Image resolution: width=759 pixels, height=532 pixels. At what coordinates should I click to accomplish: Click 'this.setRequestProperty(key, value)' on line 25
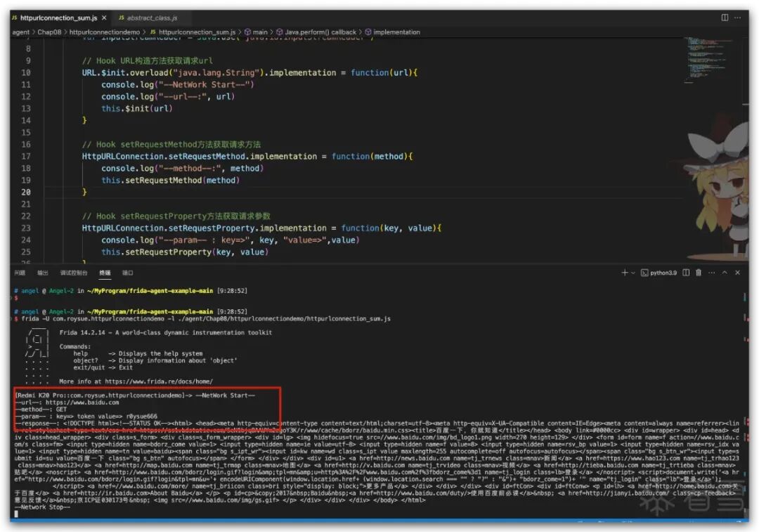pos(185,252)
